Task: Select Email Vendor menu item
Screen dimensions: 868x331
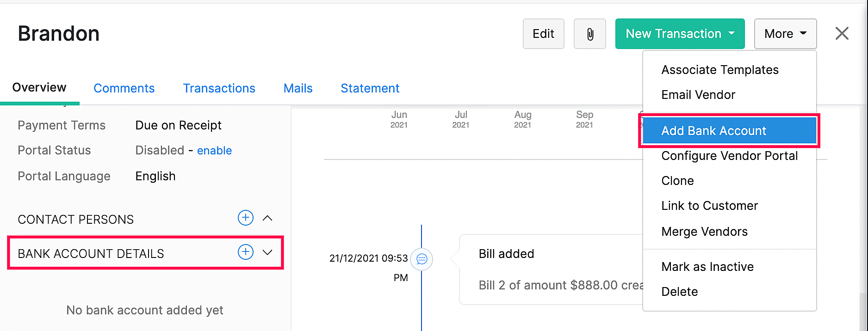Action: pyautogui.click(x=698, y=95)
